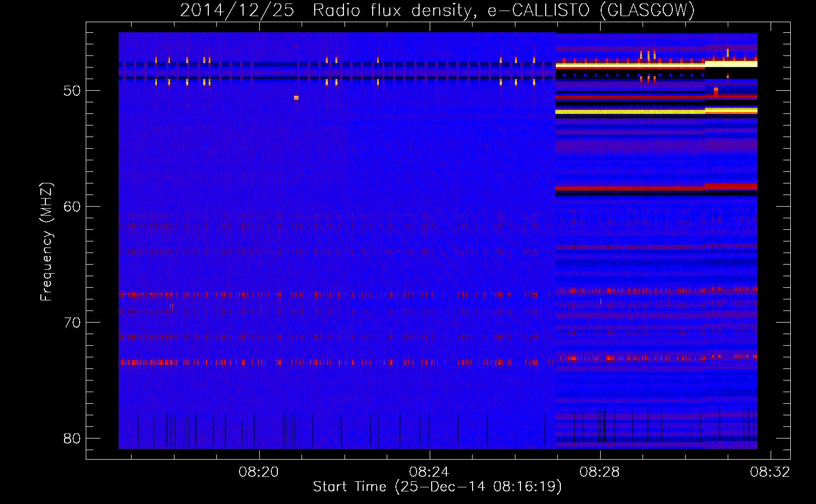
Task: Click the plot title '2014/12/25 Radio flux density'
Action: tap(437, 11)
